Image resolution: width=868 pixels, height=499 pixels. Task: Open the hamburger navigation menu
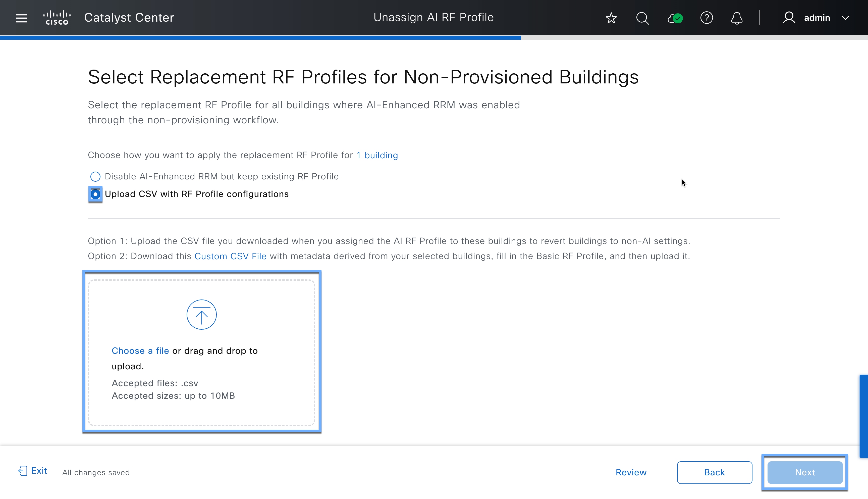pyautogui.click(x=21, y=18)
